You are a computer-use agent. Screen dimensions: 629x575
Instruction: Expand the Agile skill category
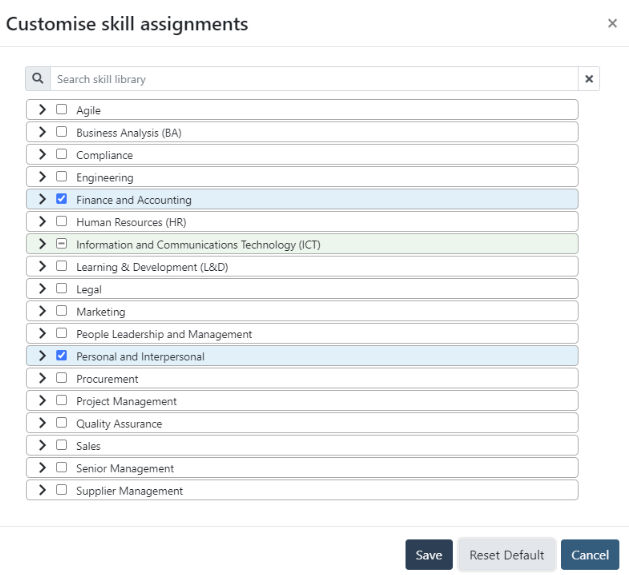click(x=42, y=110)
